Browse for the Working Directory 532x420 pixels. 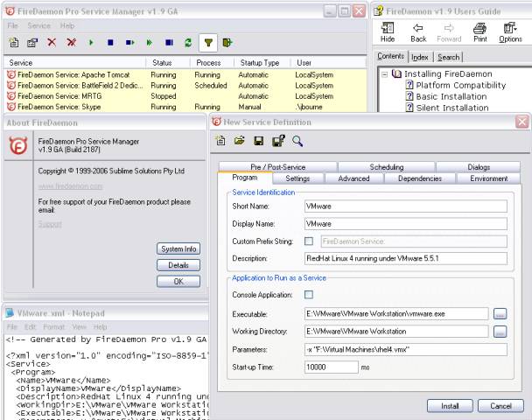[x=500, y=332]
